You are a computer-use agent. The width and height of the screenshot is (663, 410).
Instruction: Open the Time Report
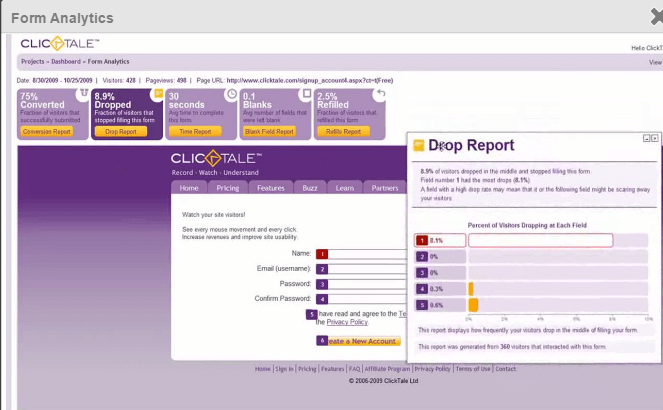(195, 132)
